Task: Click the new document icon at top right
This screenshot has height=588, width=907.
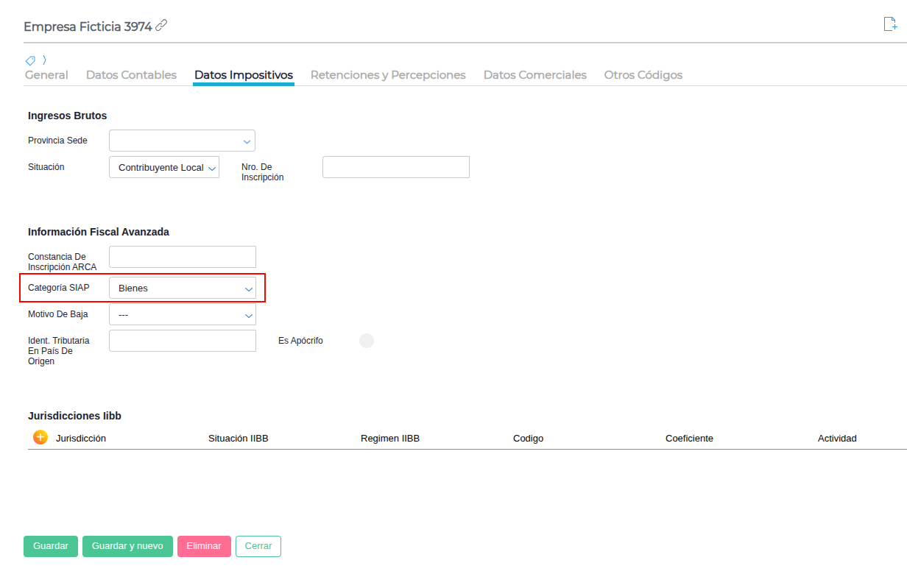Action: tap(889, 24)
